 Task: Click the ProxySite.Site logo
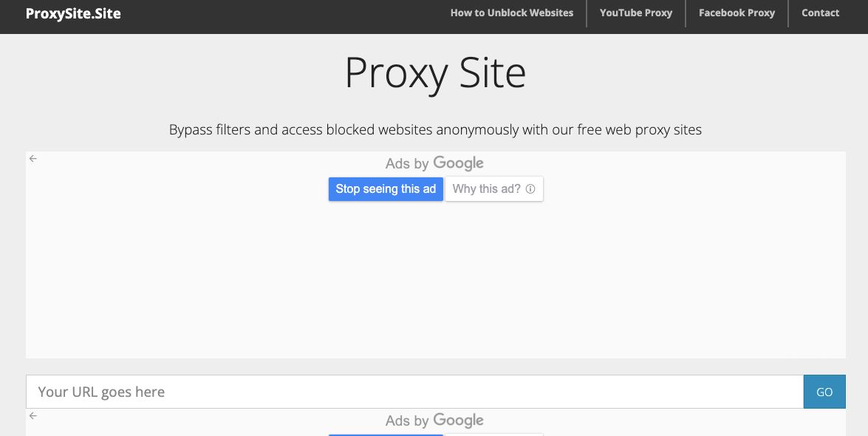click(72, 13)
